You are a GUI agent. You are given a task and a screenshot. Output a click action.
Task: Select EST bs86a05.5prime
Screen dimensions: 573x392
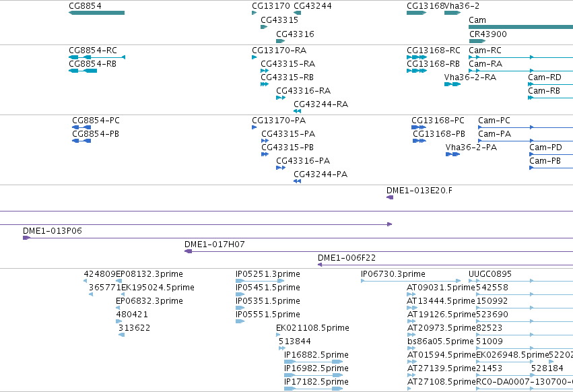[441, 341]
